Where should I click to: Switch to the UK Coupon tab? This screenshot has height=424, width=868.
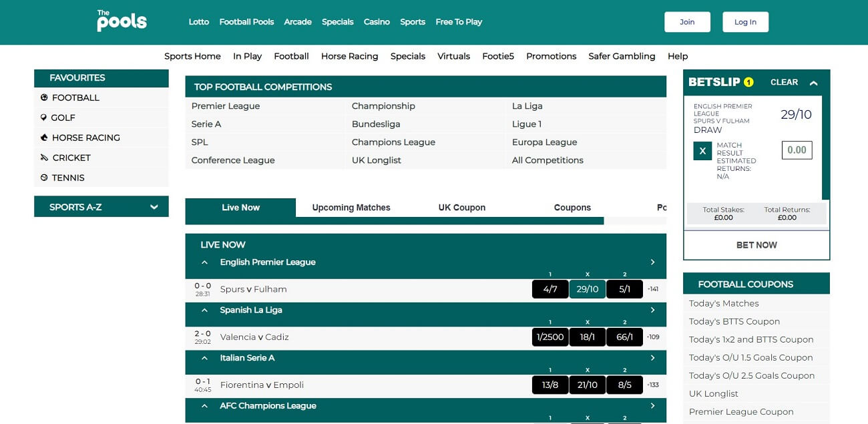[462, 208]
